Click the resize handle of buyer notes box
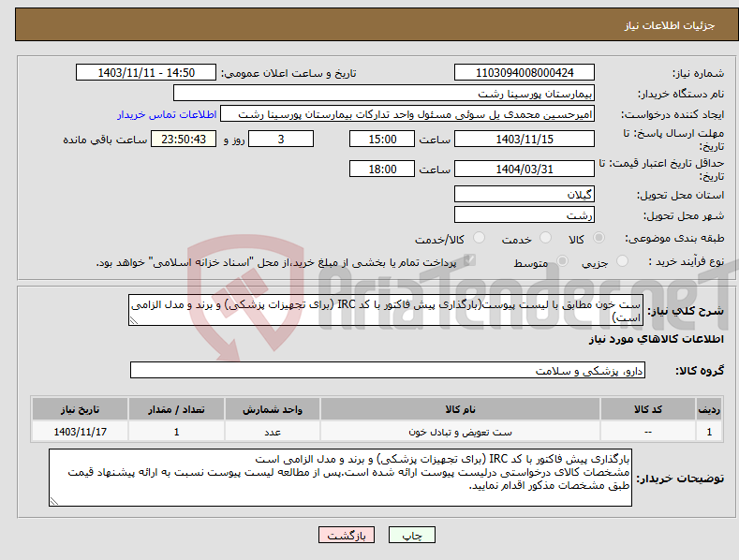 [x=54, y=502]
